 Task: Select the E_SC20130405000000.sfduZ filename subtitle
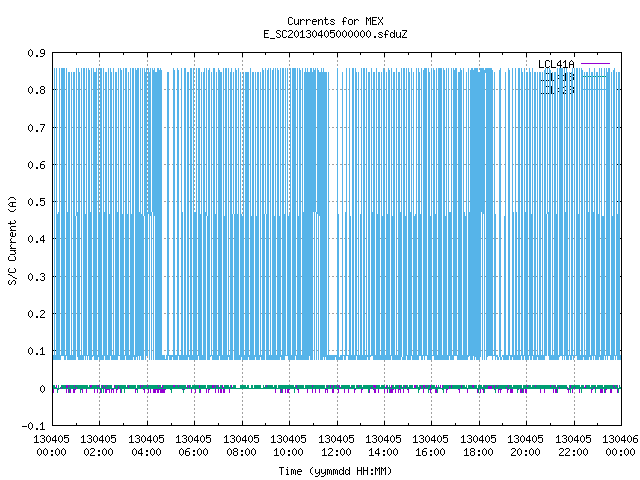click(335, 34)
